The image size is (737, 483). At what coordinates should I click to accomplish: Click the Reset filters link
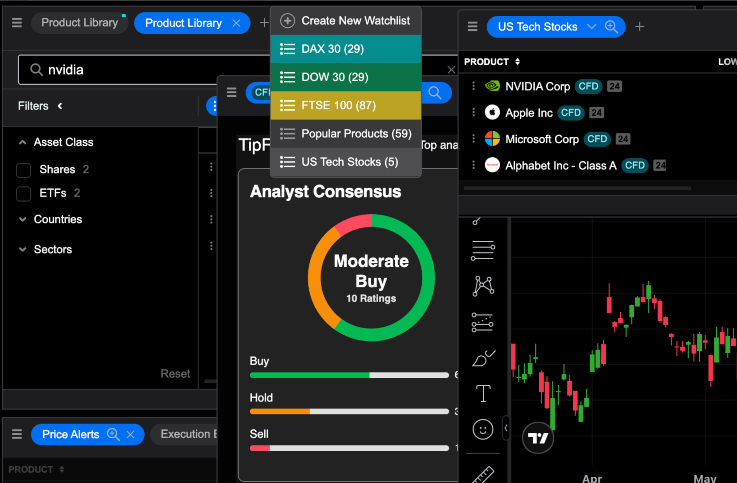coord(175,374)
